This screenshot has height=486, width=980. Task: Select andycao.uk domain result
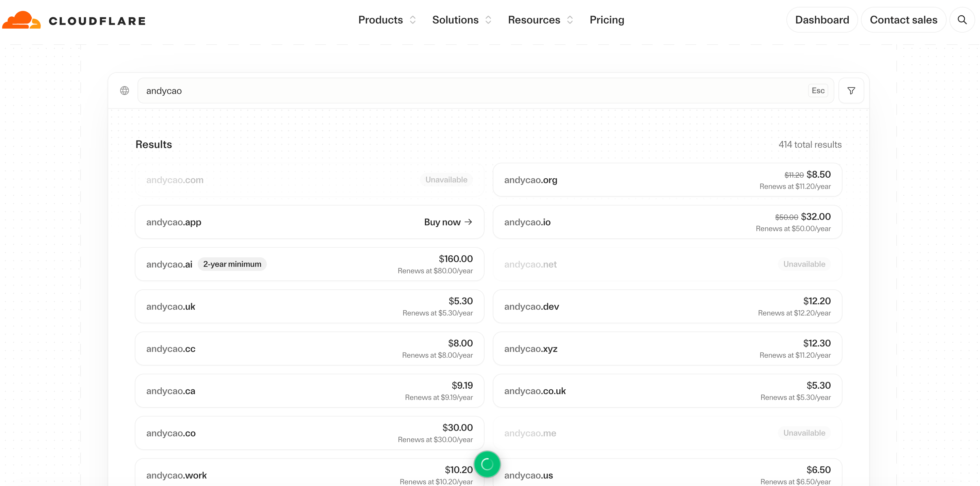(x=309, y=306)
